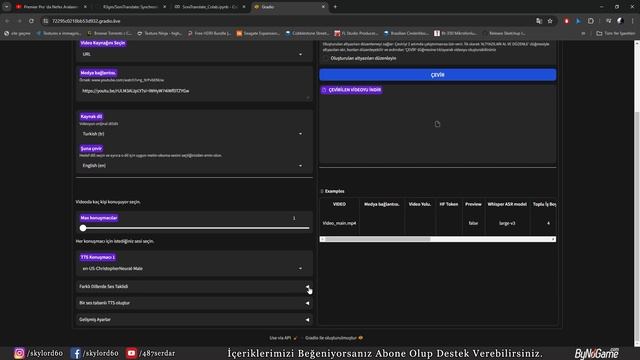Viewport: 640px width, 360px height.
Task: Click the HF Token column header
Action: [x=449, y=204]
